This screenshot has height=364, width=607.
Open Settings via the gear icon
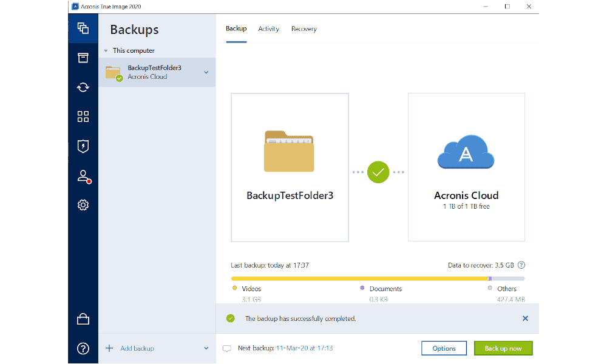[83, 205]
